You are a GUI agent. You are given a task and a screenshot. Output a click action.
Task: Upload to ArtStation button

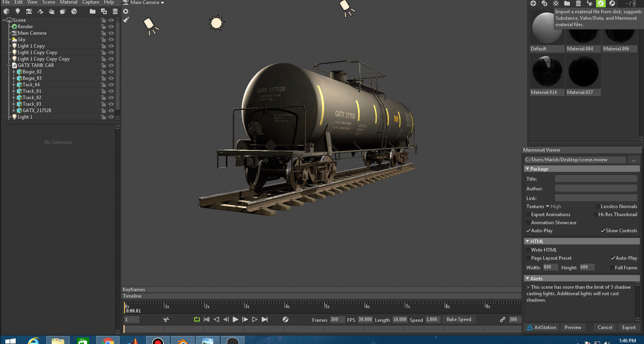(x=542, y=327)
